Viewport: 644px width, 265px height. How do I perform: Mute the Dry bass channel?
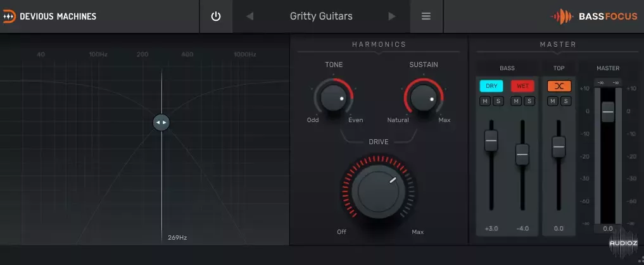[x=485, y=101]
